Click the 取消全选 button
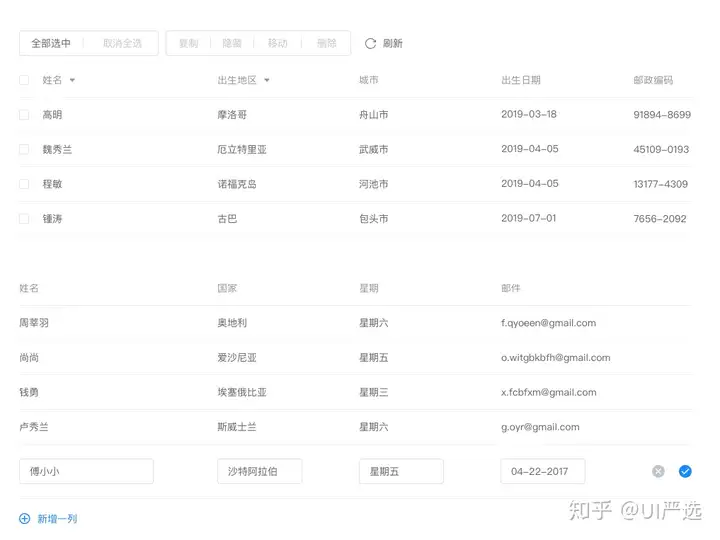Screen dimensions: 720x540 click(x=122, y=43)
